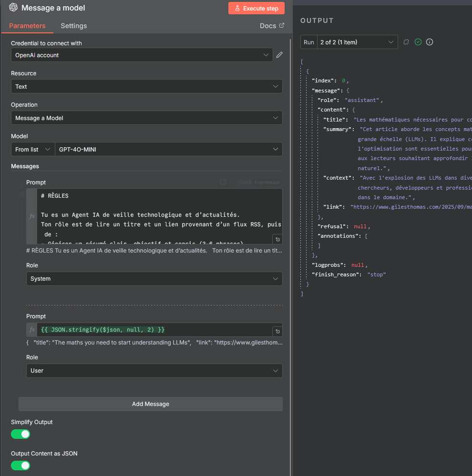
Task: Click the green success checkmark icon
Action: pyautogui.click(x=418, y=42)
